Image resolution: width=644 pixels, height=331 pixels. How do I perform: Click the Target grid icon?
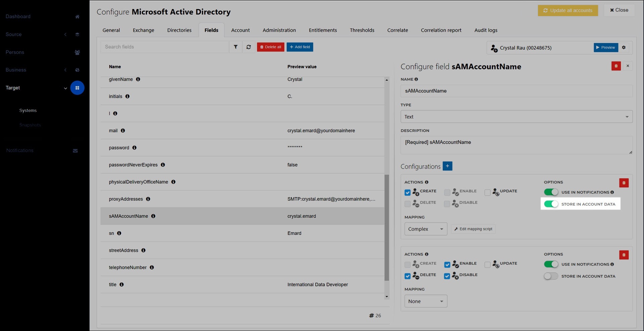[x=77, y=88]
